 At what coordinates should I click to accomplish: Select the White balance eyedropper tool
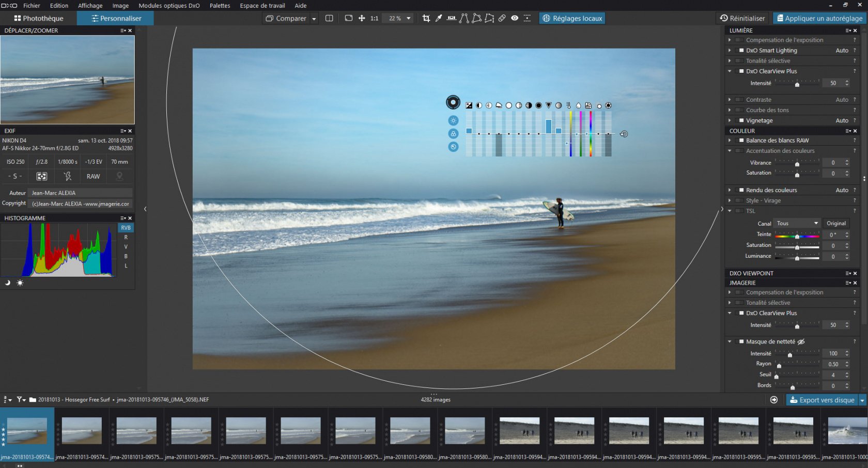pyautogui.click(x=438, y=18)
